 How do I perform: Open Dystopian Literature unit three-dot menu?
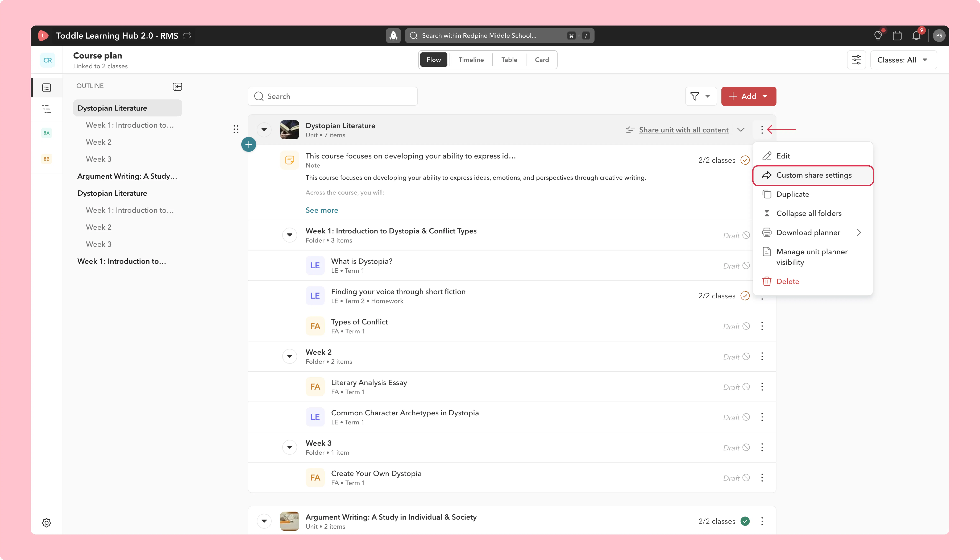(x=762, y=130)
